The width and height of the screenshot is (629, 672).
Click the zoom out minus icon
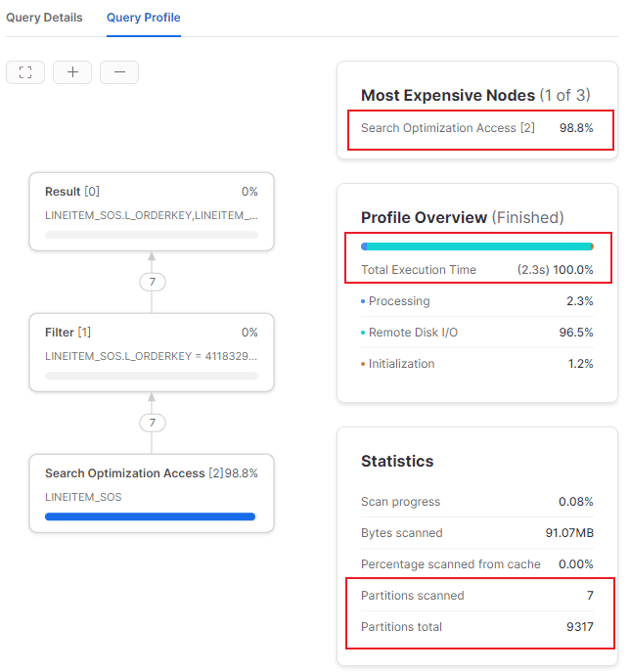coord(119,72)
